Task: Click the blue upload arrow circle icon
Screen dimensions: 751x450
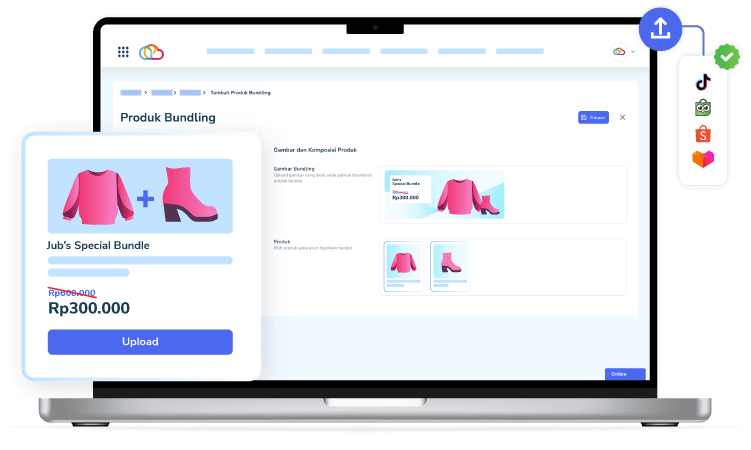Action: click(x=660, y=29)
